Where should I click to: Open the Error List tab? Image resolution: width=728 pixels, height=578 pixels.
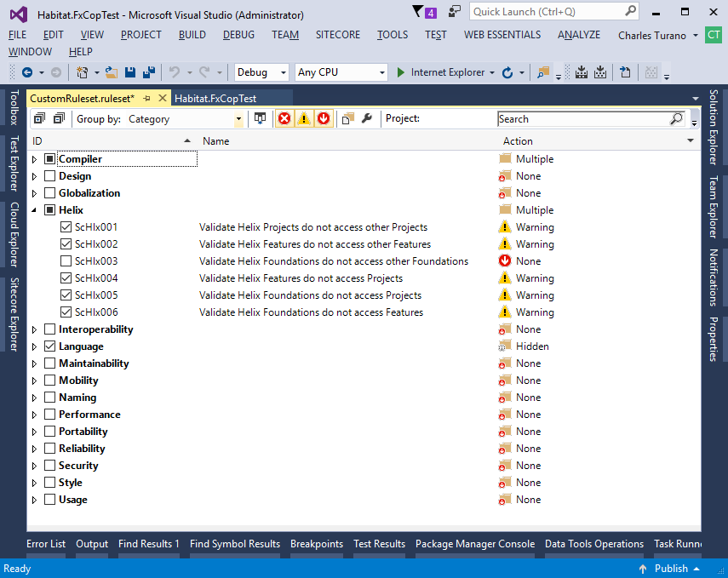tap(46, 544)
